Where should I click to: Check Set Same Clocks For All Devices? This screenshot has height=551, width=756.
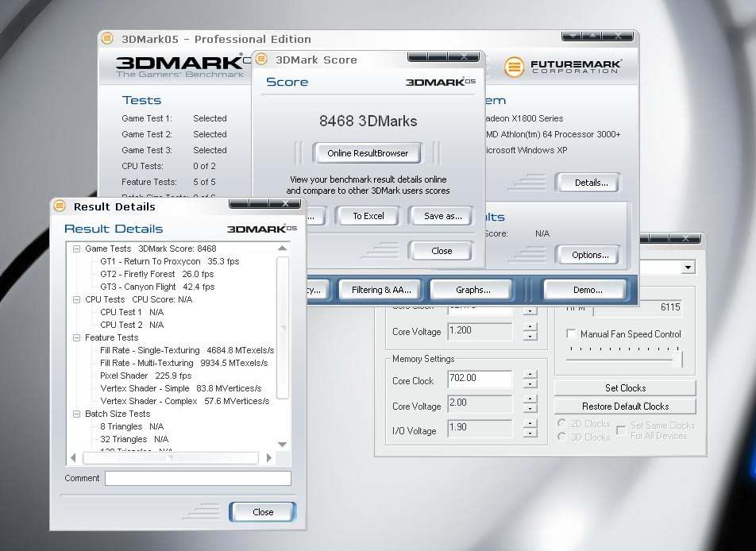click(x=621, y=430)
